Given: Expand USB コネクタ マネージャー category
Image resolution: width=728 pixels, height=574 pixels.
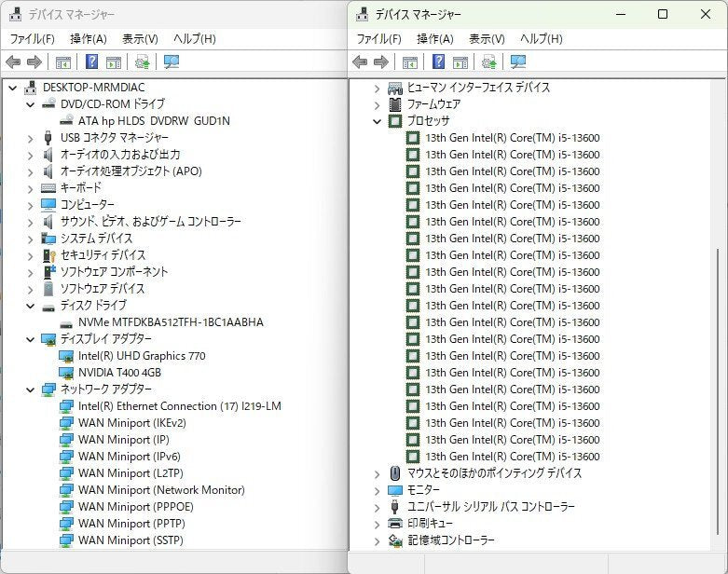Looking at the screenshot, I should pos(30,138).
